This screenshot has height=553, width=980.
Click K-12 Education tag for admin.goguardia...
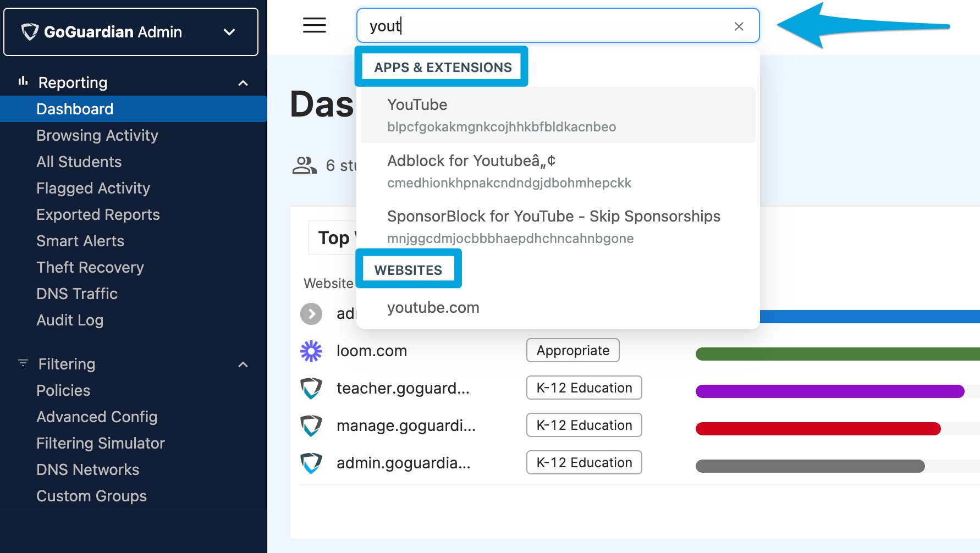584,462
